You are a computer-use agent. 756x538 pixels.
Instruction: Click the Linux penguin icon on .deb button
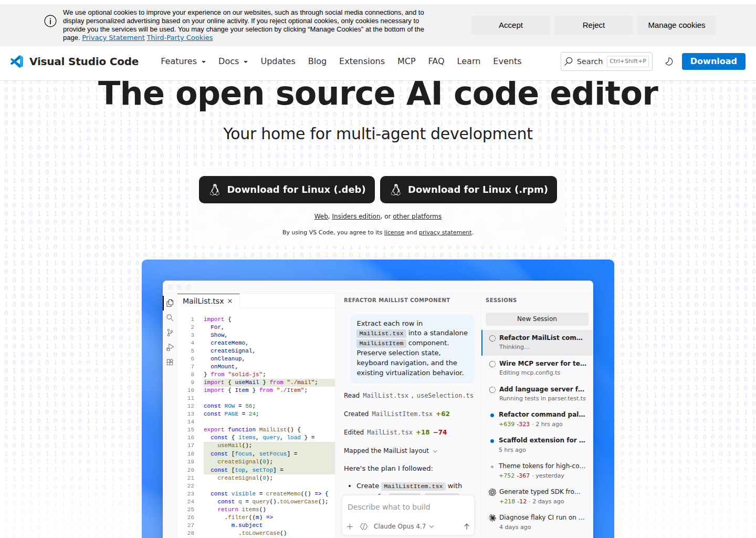(215, 190)
